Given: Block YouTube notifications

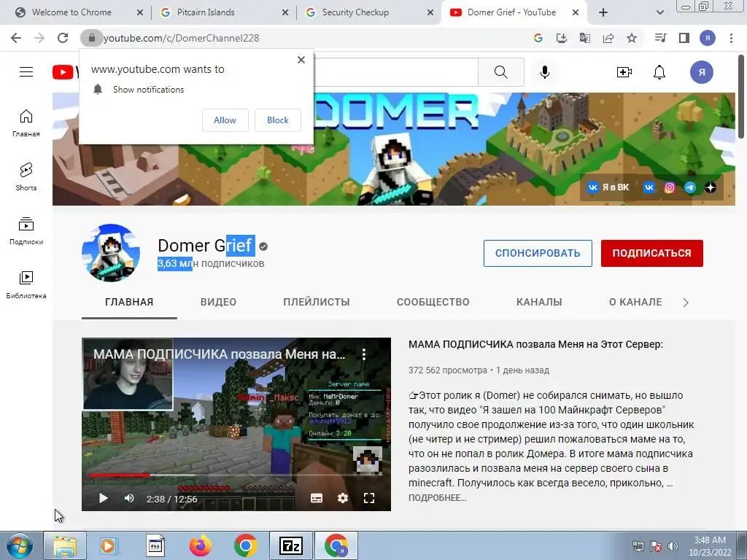Looking at the screenshot, I should pos(278,120).
